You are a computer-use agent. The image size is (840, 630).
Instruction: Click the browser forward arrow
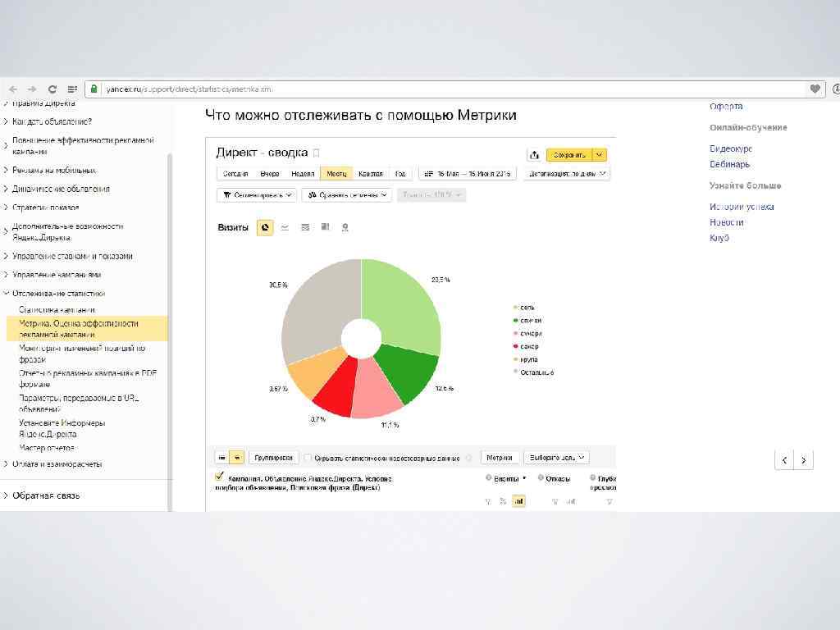[x=32, y=89]
